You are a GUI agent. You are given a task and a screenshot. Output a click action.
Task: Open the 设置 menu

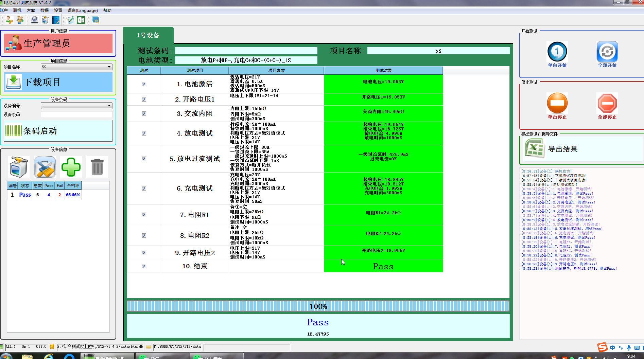[58, 11]
